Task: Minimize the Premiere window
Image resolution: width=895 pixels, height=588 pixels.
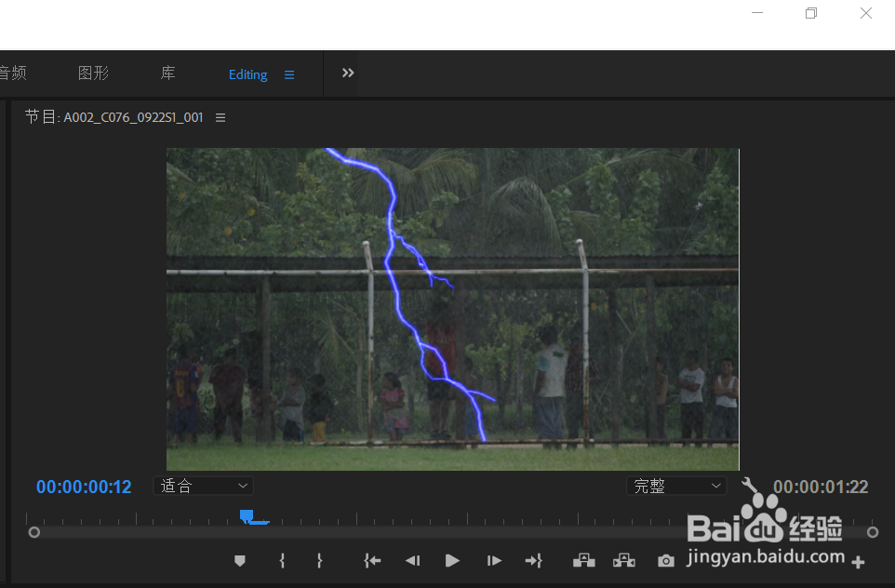Action: pos(757,12)
